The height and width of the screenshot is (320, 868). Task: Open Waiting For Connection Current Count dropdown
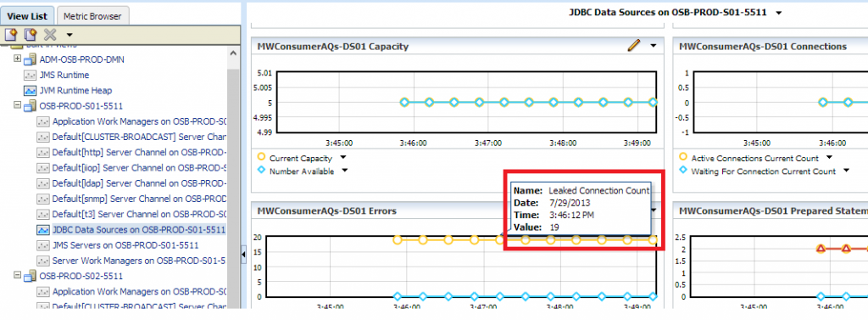tap(846, 171)
